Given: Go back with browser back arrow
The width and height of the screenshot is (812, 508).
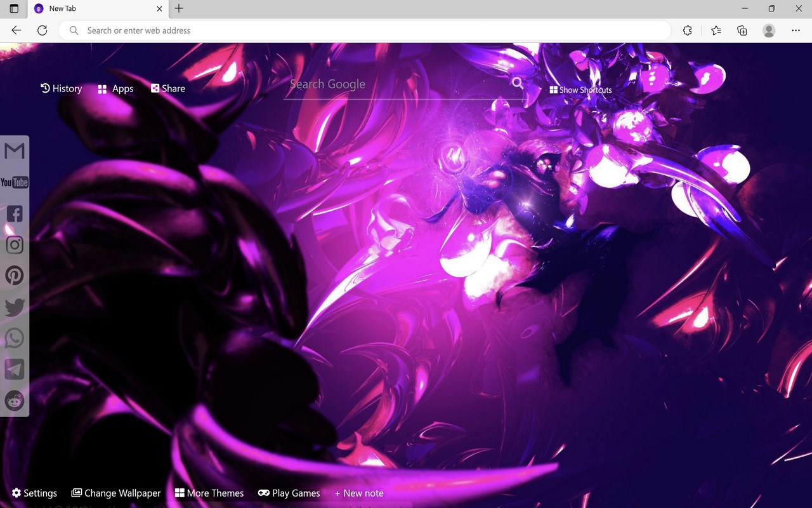Looking at the screenshot, I should tap(16, 30).
